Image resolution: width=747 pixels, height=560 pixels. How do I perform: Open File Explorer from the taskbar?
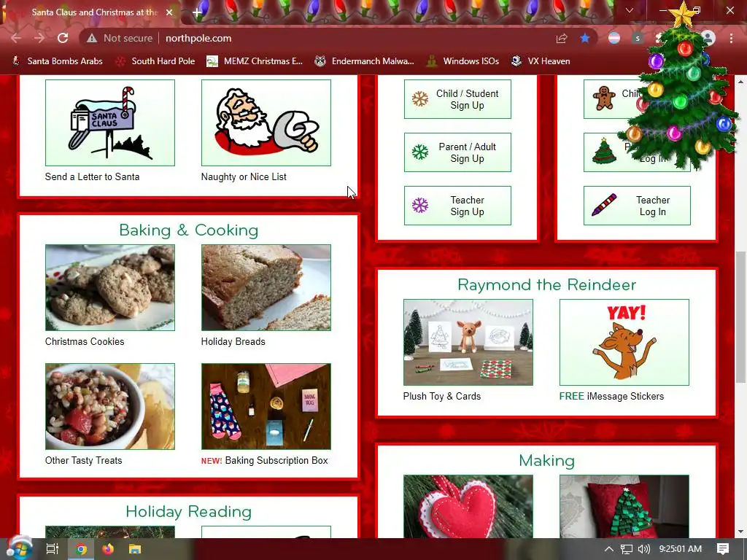(x=135, y=549)
